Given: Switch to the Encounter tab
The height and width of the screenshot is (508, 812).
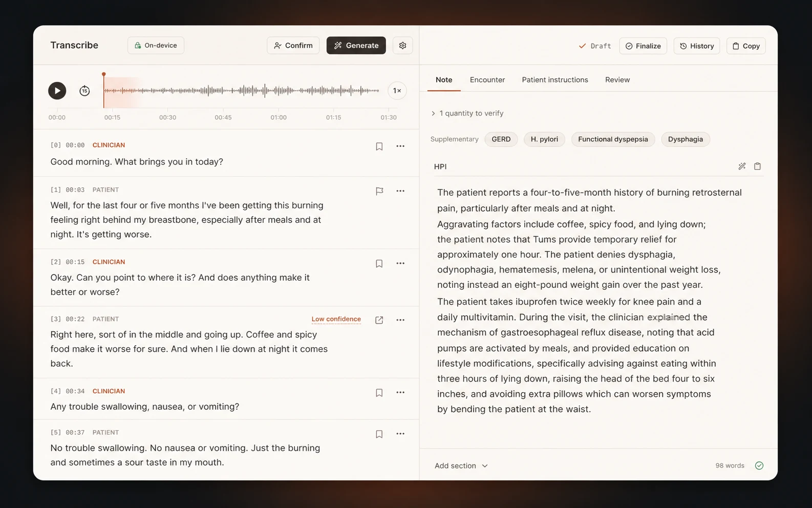Looking at the screenshot, I should pos(487,80).
